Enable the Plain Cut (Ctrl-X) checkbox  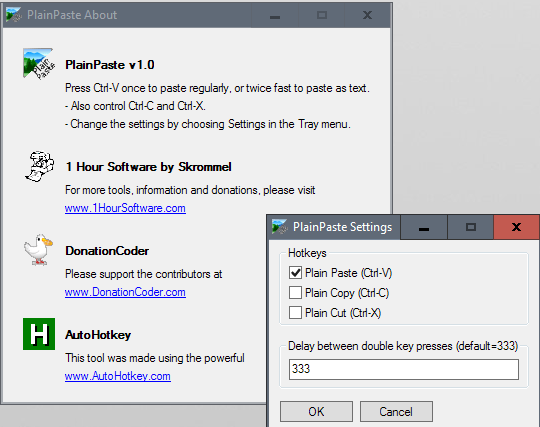coord(295,313)
